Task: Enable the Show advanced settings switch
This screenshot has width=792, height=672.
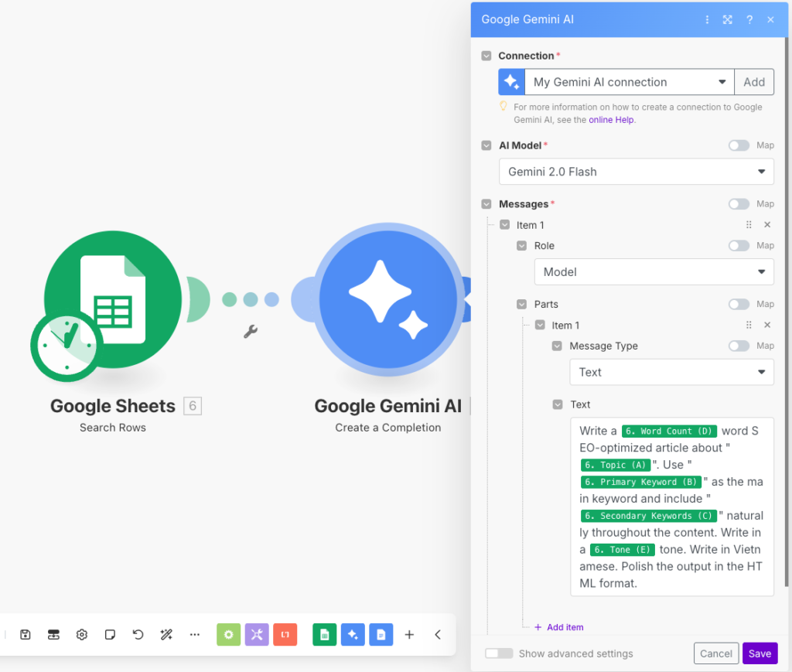Action: coord(499,653)
